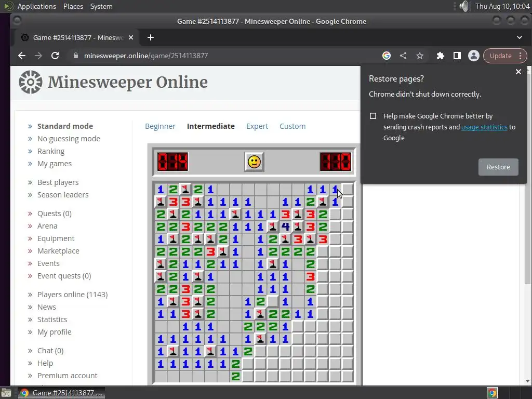Click the Minesweeper Online title text
The width and height of the screenshot is (532, 399).
(x=128, y=82)
